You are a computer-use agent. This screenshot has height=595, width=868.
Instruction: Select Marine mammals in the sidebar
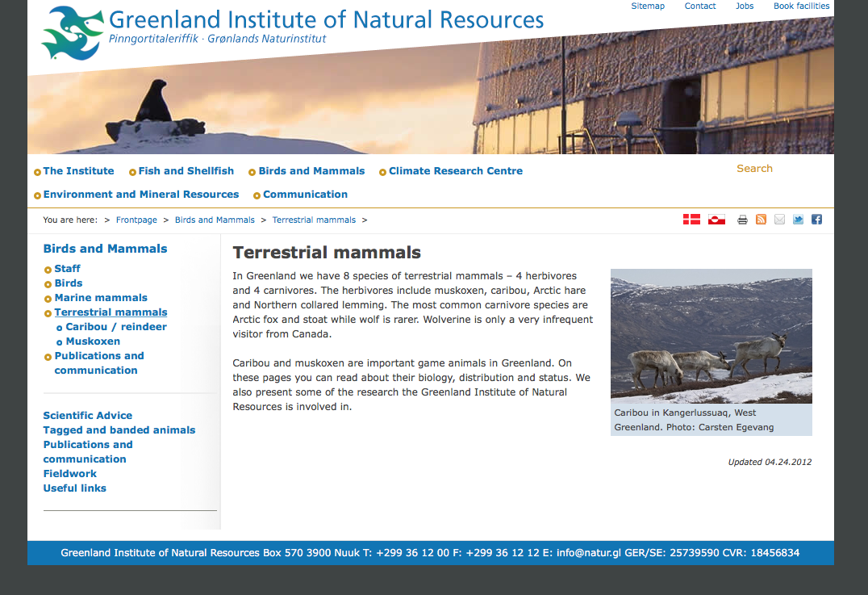point(101,298)
